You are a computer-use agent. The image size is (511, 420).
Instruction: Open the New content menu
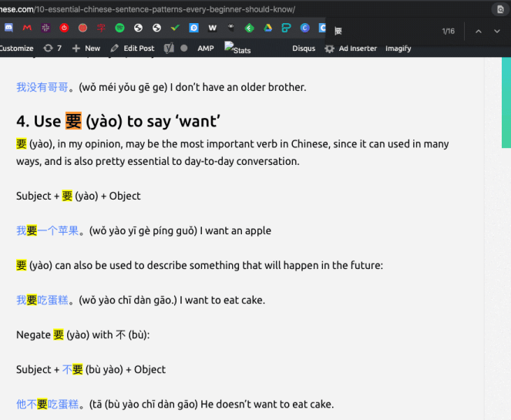tap(86, 48)
